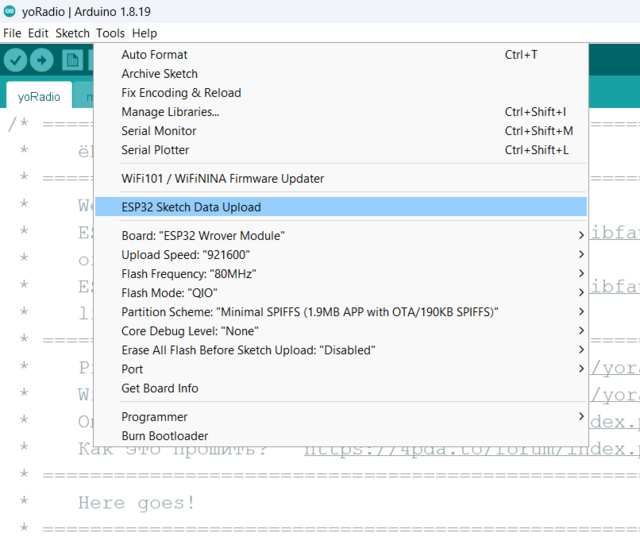The height and width of the screenshot is (537, 640).
Task: Open the File menu
Action: tap(12, 33)
